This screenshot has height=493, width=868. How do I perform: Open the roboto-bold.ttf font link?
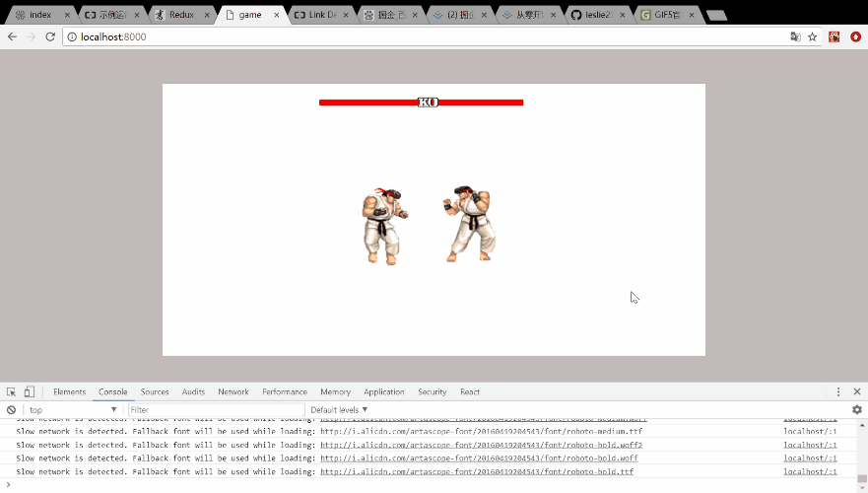[x=477, y=472]
